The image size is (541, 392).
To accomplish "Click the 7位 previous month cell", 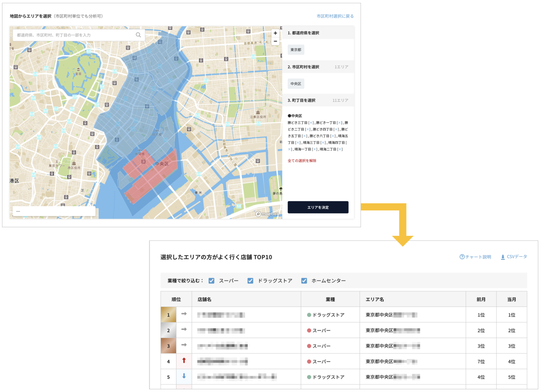I will (481, 361).
